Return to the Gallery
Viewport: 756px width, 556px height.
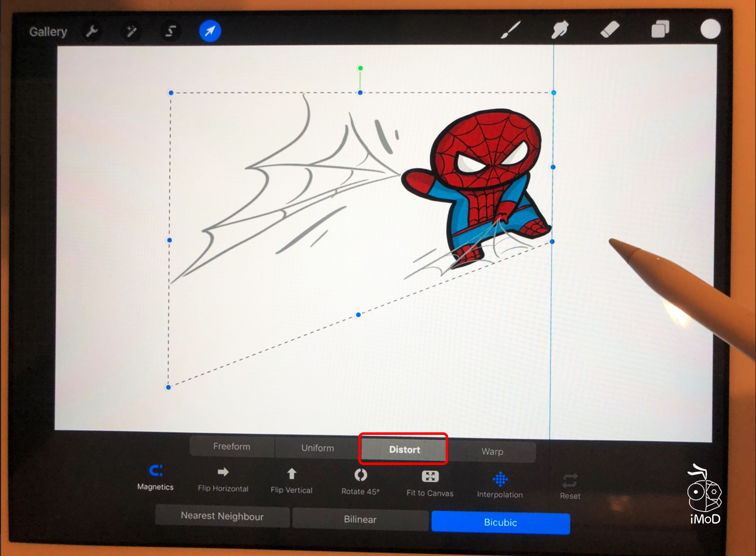48,32
